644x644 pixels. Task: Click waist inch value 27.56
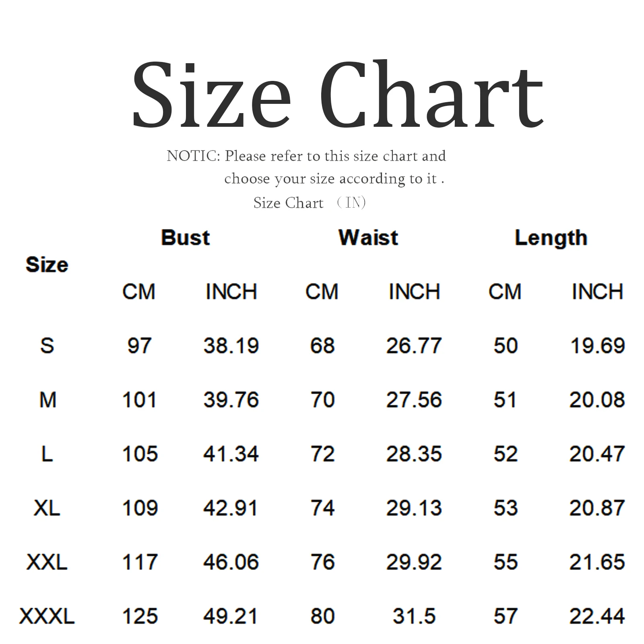414,400
